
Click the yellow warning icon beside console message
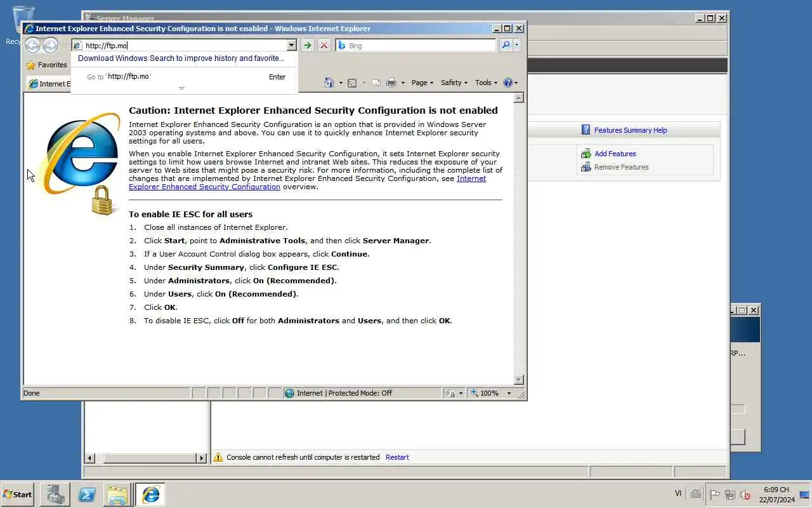[x=218, y=457]
